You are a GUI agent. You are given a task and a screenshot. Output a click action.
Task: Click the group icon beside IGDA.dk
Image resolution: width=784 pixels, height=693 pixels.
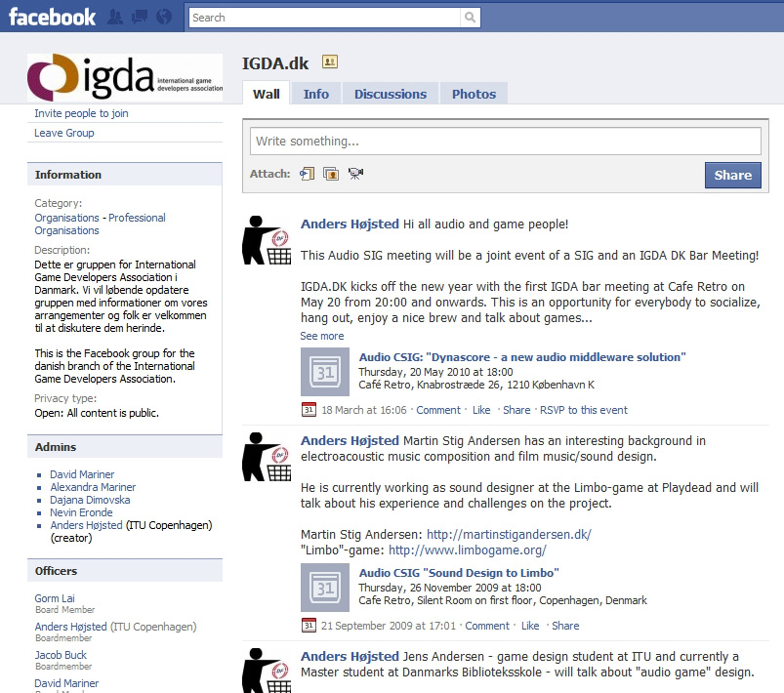point(329,62)
